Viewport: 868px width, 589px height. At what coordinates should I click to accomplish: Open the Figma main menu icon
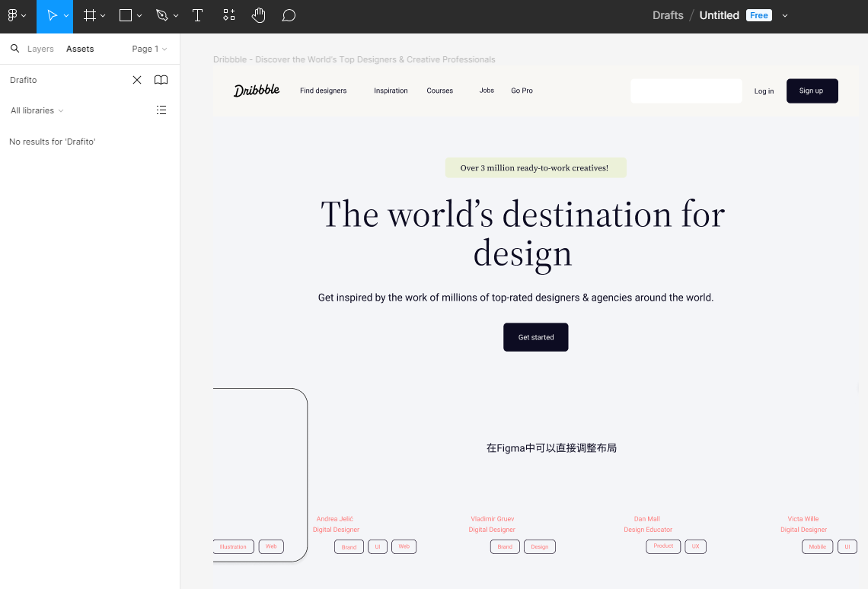[13, 15]
